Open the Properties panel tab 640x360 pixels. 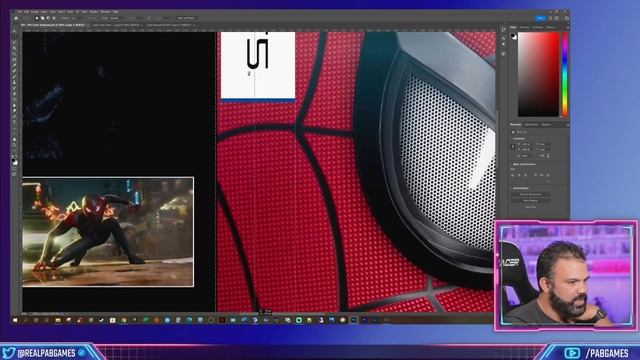(x=516, y=124)
